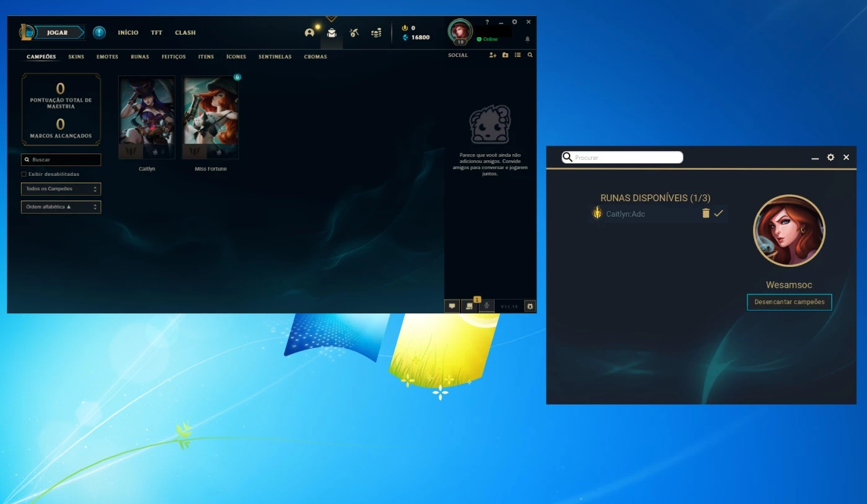Click the rune icon beside Caitlyn:Adc
Image resolution: width=867 pixels, height=504 pixels.
597,214
